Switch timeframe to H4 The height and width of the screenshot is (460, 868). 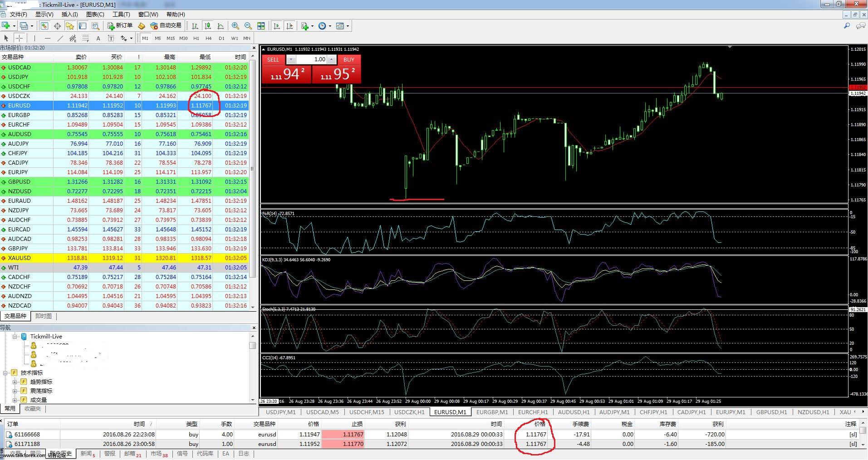209,38
